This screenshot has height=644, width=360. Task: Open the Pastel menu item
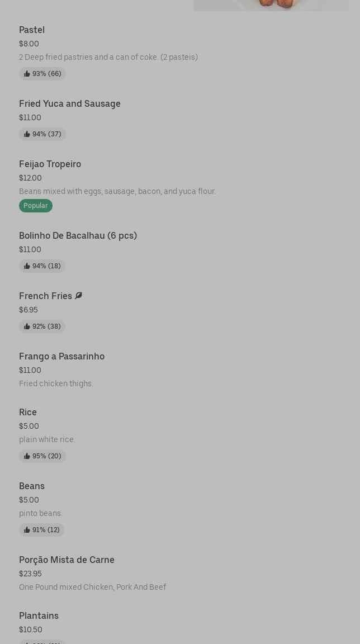coord(32,30)
